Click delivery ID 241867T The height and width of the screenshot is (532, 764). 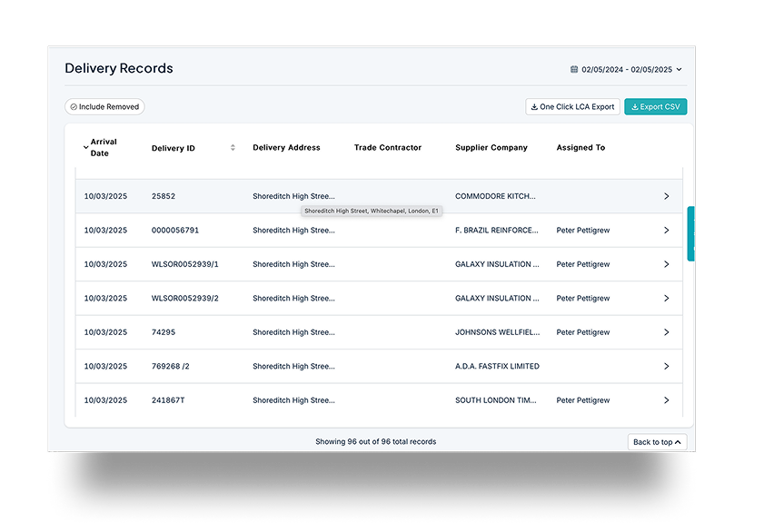[x=168, y=400]
